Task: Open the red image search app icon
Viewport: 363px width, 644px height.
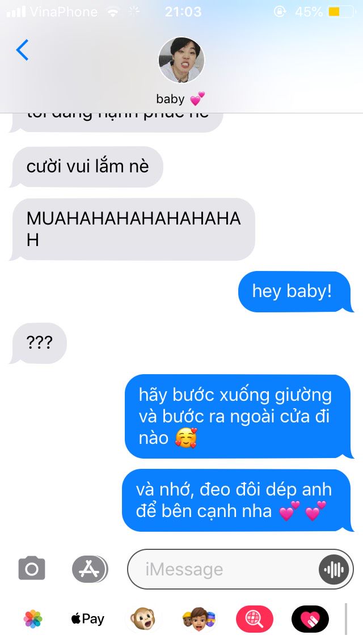Action: pyautogui.click(x=255, y=618)
